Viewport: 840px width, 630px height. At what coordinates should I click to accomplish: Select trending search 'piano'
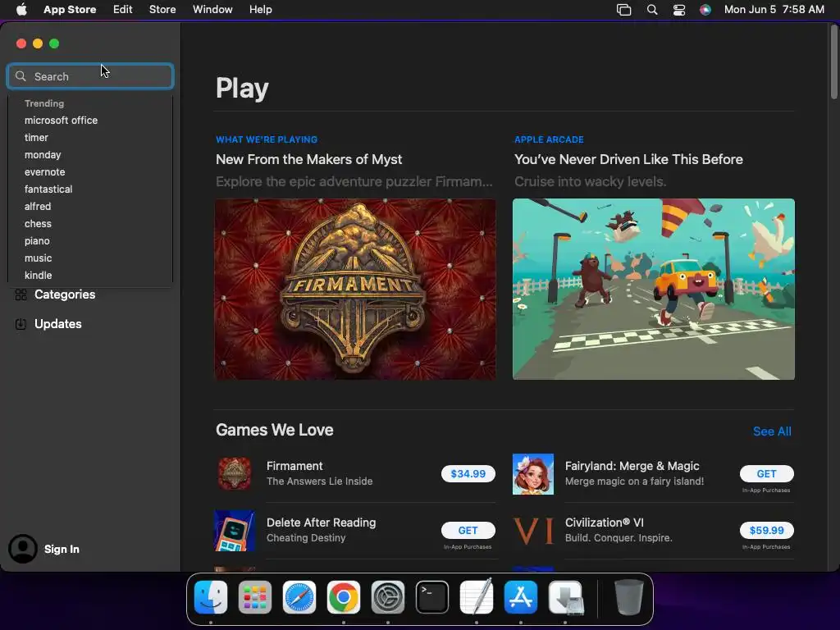(37, 241)
